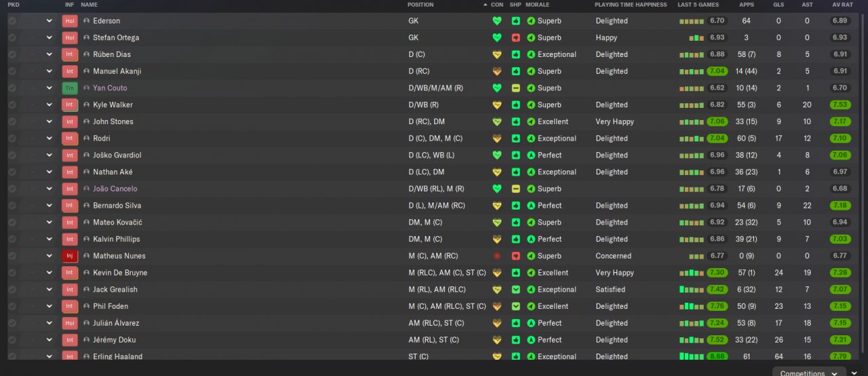Click Ederson's green condition heart icon
The image size is (868, 376).
[497, 21]
